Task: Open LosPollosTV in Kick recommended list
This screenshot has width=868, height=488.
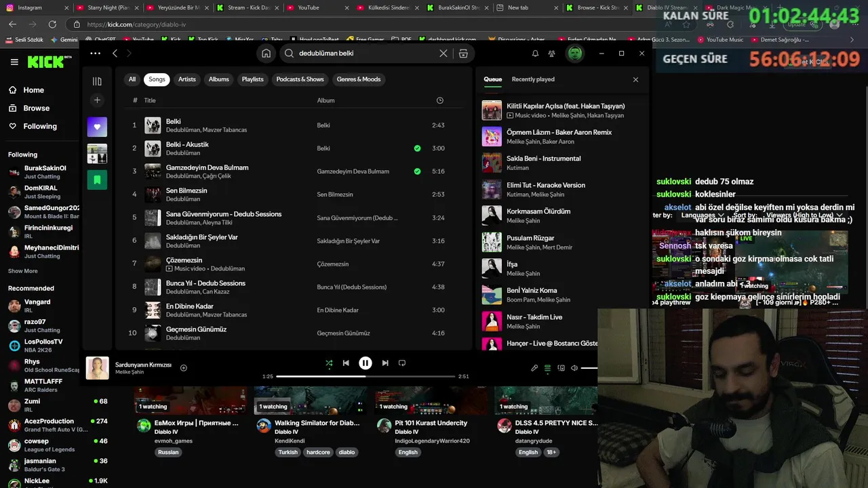Action: coord(43,346)
